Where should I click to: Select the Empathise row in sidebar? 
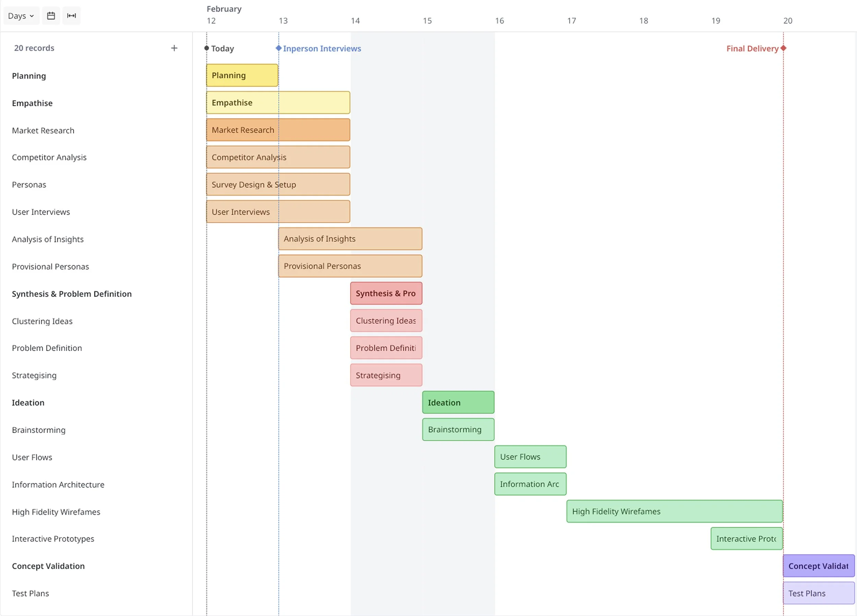click(x=32, y=103)
